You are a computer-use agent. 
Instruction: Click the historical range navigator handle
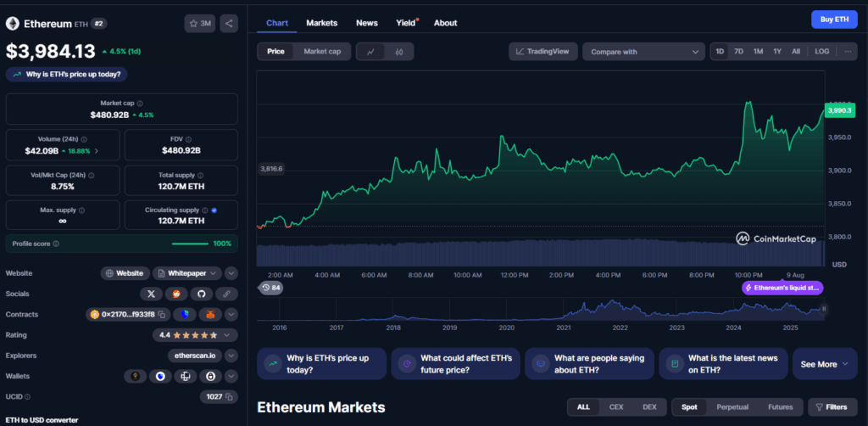pos(823,309)
